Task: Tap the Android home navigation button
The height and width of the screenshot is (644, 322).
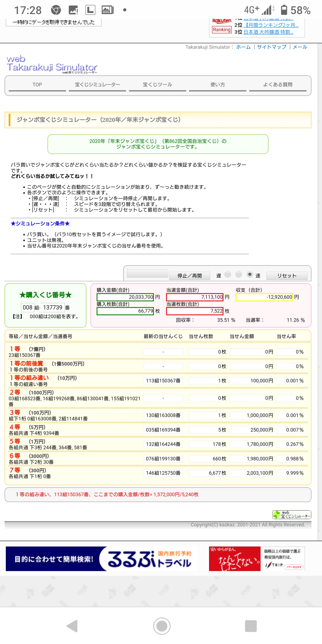Action: 162,626
